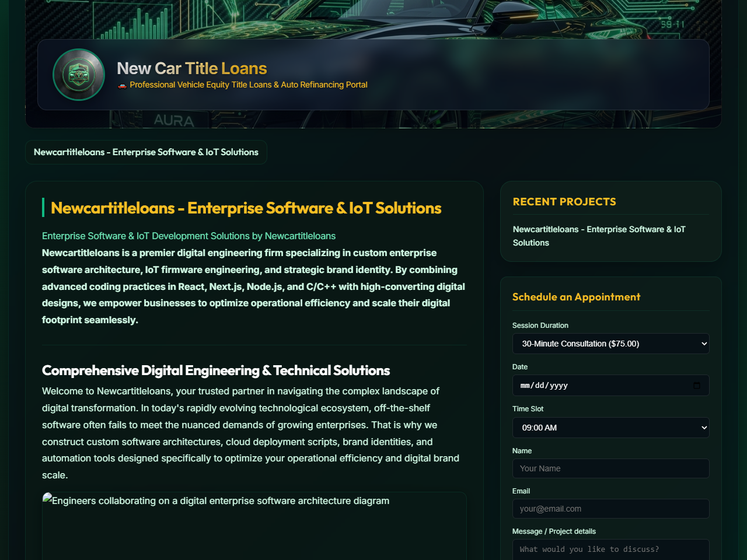Click the Enterprise Software & IoT Development subtitle
The height and width of the screenshot is (560, 747).
(x=189, y=236)
